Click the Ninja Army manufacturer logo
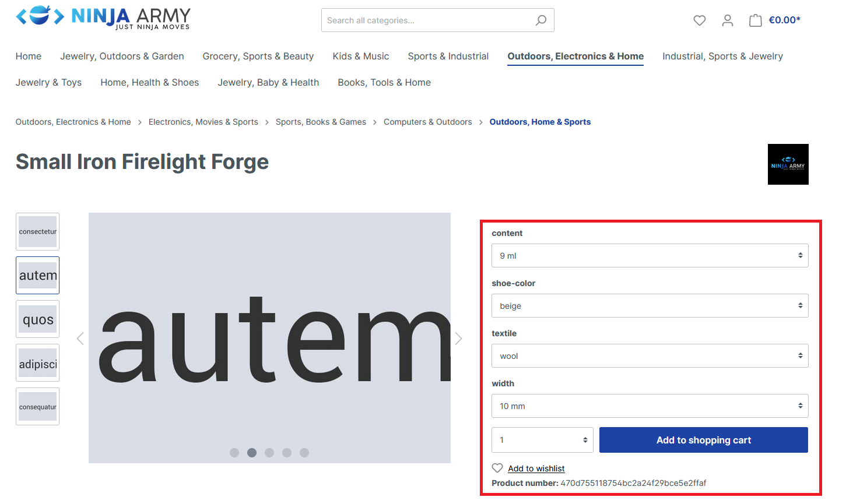This screenshot has height=504, width=867. tap(788, 164)
